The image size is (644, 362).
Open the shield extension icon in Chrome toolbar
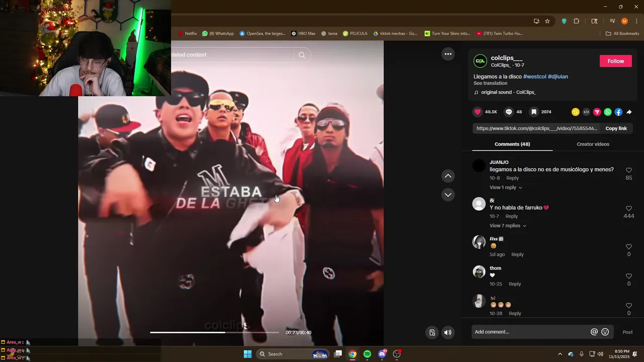(564, 21)
